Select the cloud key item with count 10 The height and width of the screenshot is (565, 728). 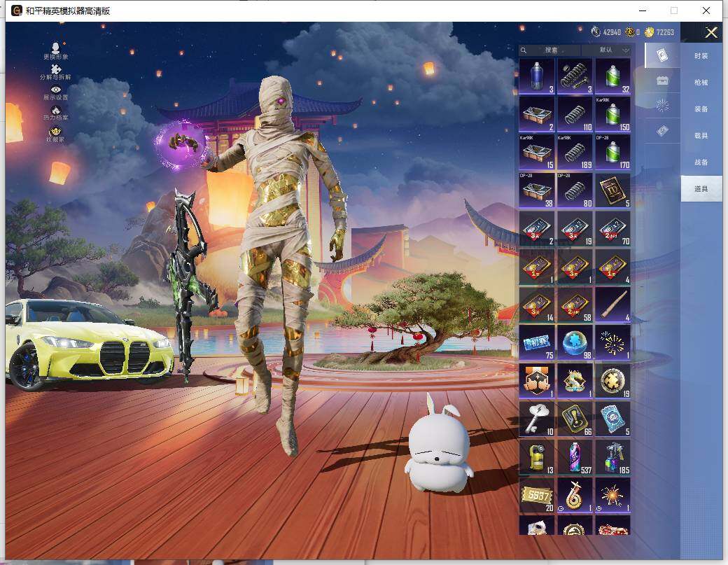(537, 419)
